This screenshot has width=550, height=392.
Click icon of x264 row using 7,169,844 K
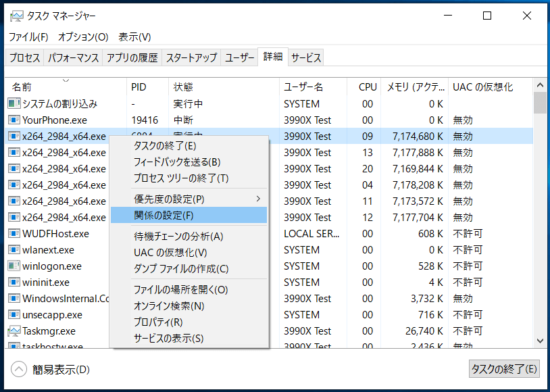tap(14, 168)
